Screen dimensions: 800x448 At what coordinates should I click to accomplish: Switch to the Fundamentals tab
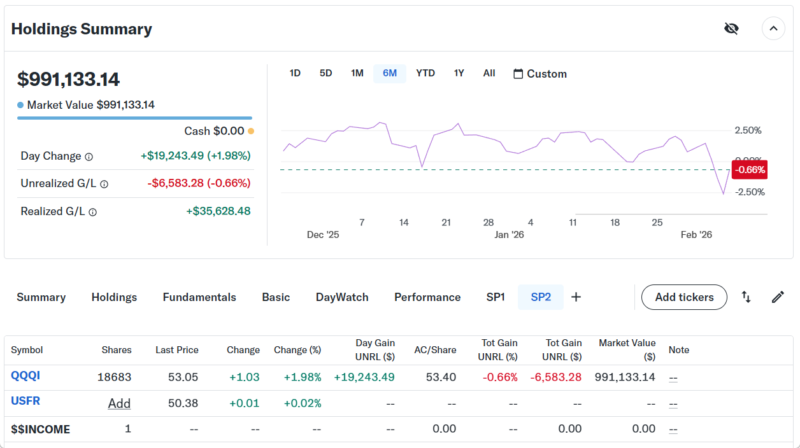click(x=199, y=297)
